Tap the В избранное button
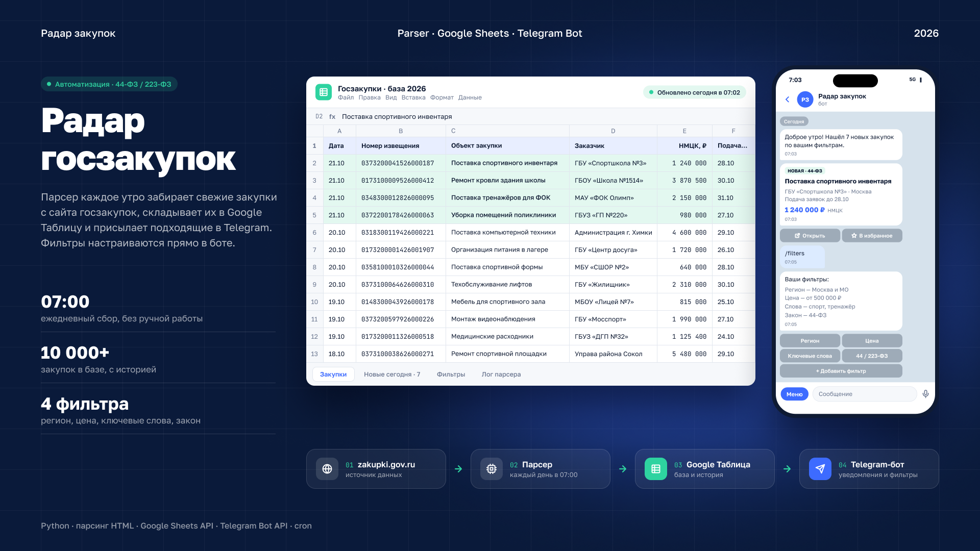Image resolution: width=980 pixels, height=551 pixels. click(872, 236)
